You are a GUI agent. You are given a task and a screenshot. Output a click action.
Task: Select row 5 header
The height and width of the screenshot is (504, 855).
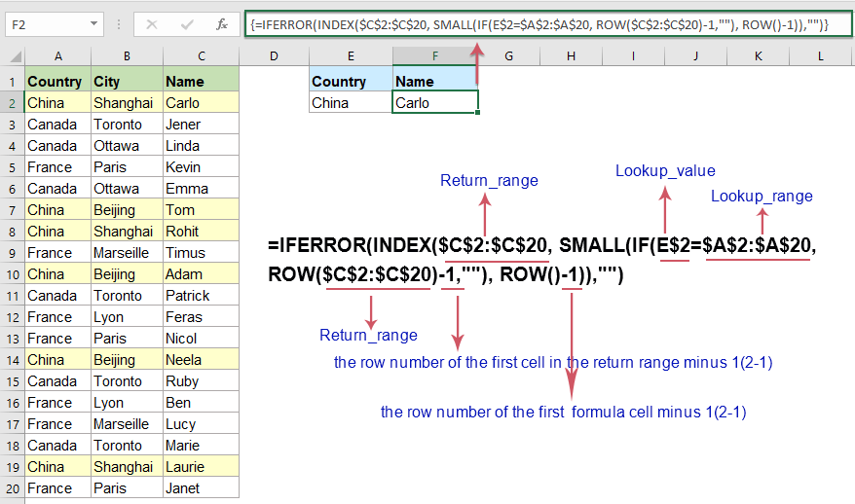(12, 167)
